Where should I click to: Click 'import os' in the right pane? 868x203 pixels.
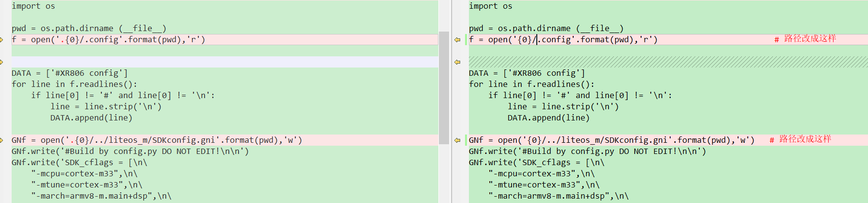pyautogui.click(x=491, y=6)
